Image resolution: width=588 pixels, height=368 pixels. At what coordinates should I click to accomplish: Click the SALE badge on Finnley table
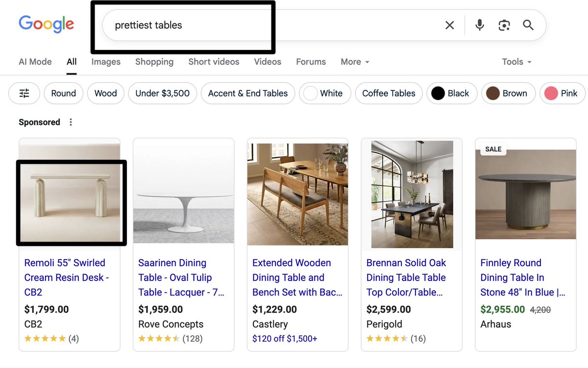[x=493, y=149]
